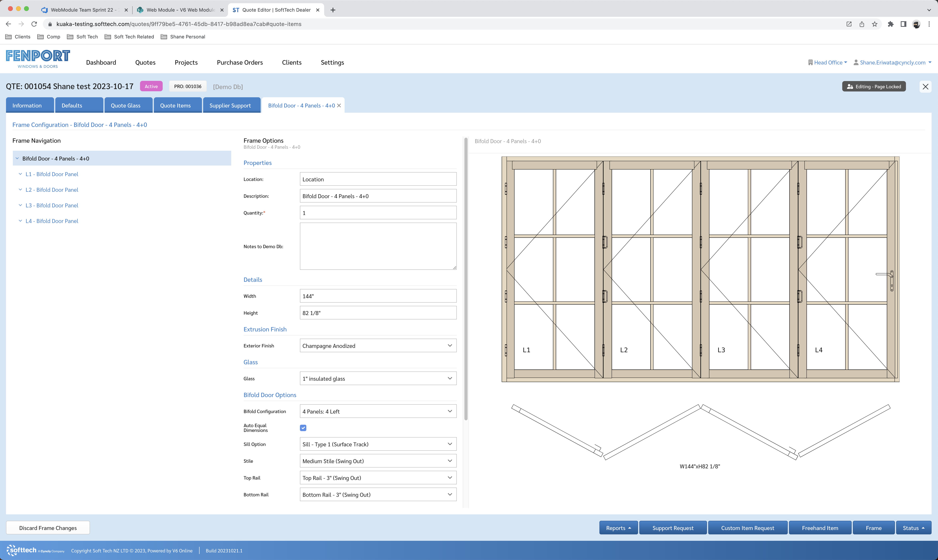Viewport: 938px width, 560px height.
Task: Click the building icon beside Head Office
Action: 810,62
